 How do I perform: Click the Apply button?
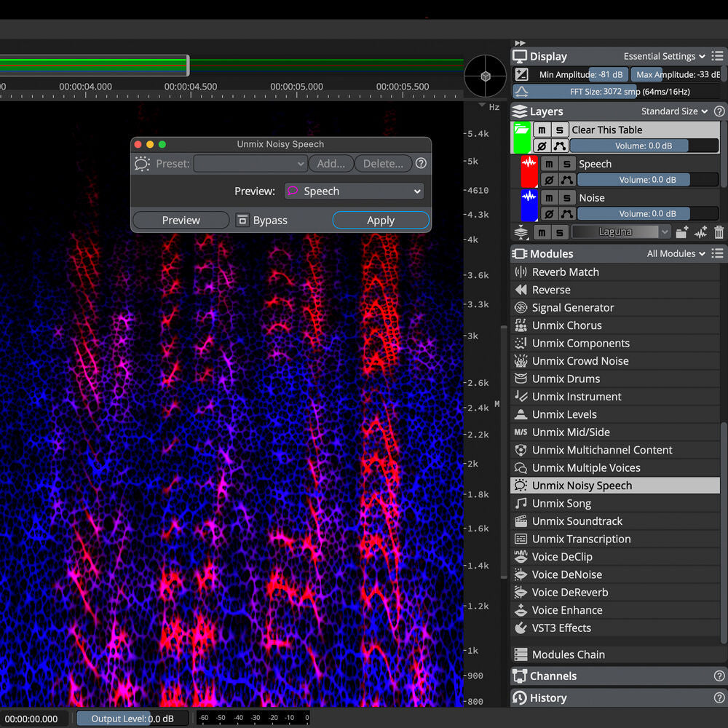pyautogui.click(x=381, y=220)
